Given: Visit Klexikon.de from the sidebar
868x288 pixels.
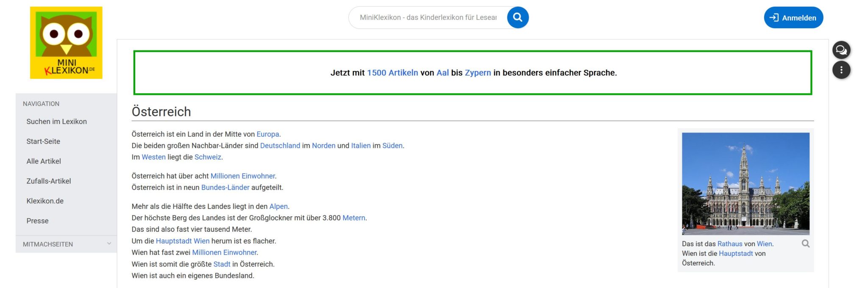Looking at the screenshot, I should [x=45, y=201].
